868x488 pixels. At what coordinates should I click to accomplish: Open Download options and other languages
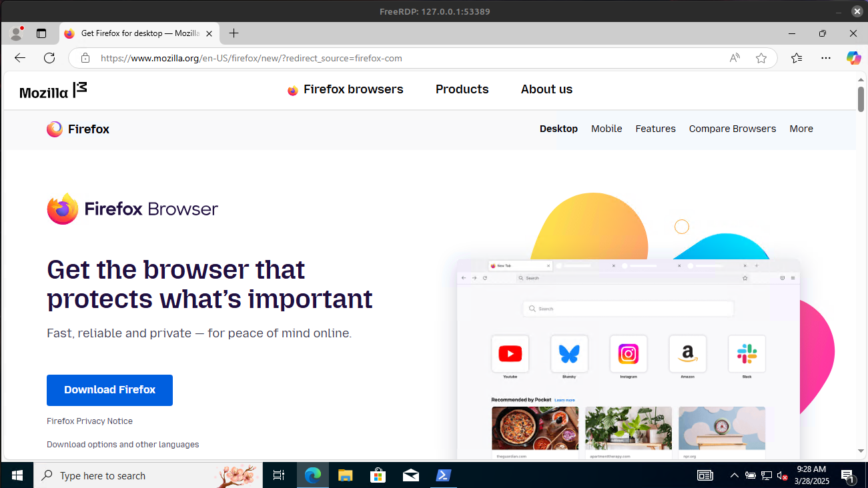click(123, 445)
